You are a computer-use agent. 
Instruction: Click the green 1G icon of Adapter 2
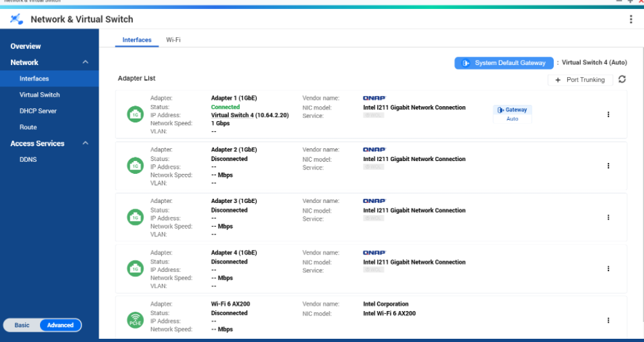pyautogui.click(x=135, y=166)
